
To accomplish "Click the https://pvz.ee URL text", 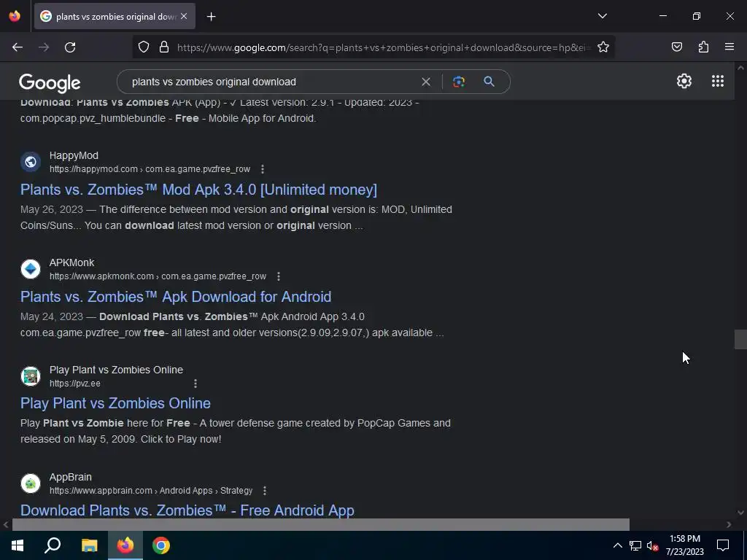I will pos(75,384).
